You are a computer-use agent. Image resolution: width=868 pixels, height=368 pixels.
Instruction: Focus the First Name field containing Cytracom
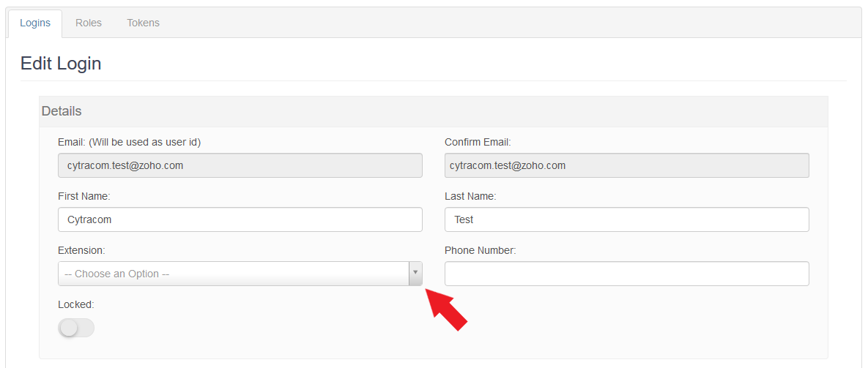(240, 219)
